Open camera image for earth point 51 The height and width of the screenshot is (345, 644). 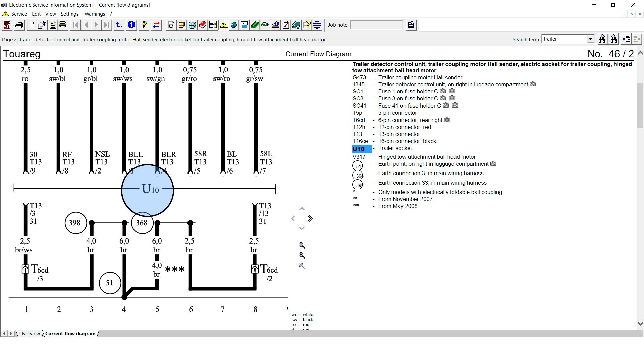[493, 163]
